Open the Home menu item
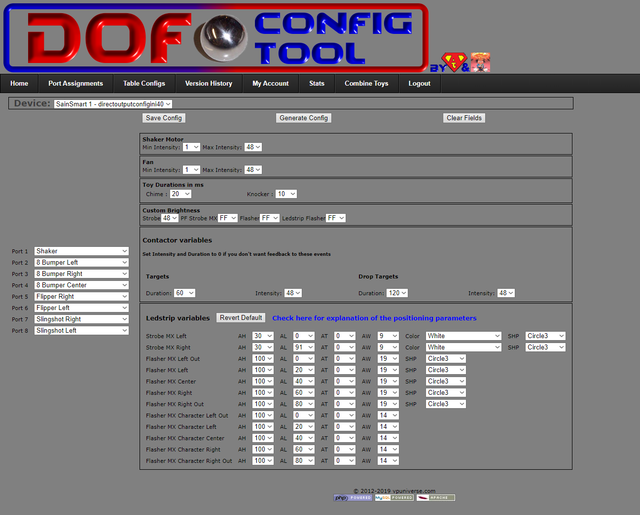The height and width of the screenshot is (515, 640). [19, 83]
